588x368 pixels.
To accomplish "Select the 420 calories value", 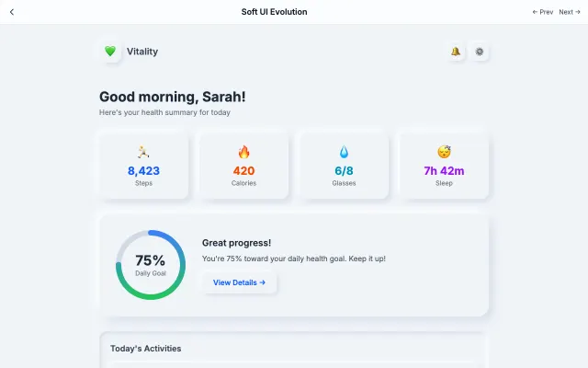I will pos(243,171).
